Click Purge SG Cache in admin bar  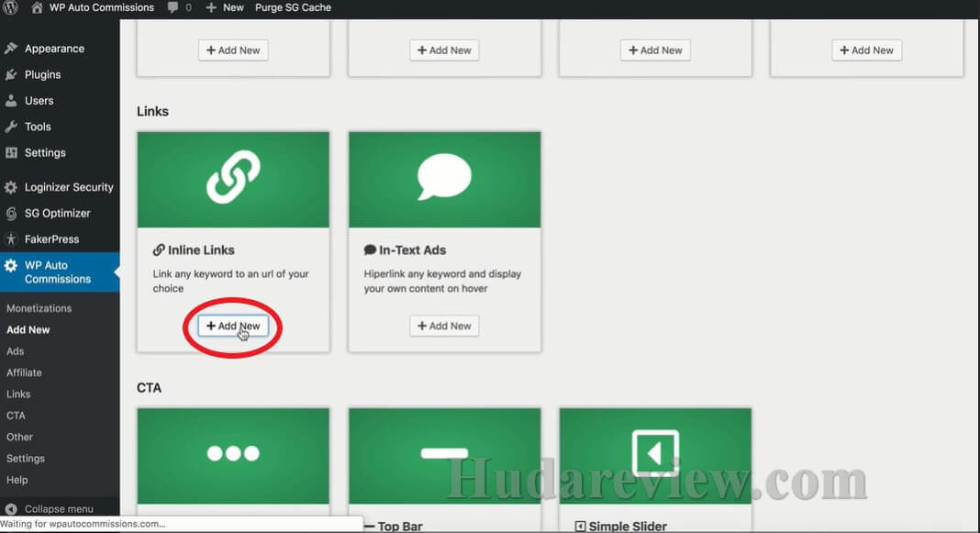(x=293, y=7)
